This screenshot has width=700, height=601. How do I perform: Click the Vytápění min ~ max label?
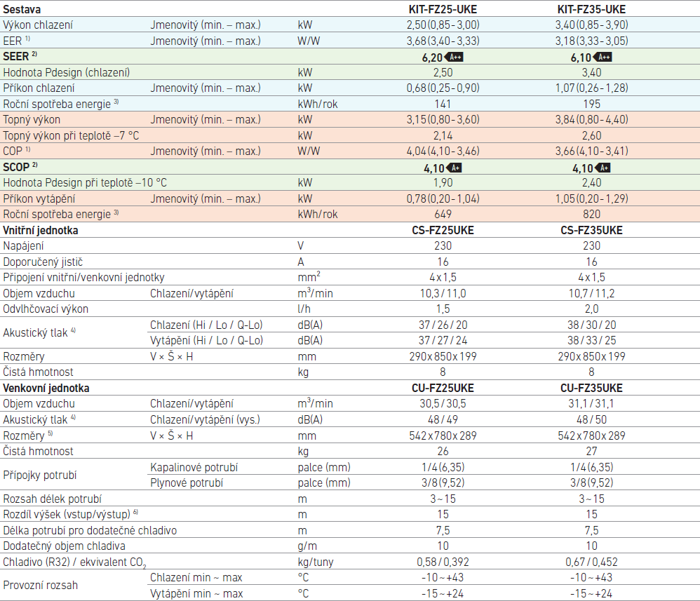tap(196, 594)
